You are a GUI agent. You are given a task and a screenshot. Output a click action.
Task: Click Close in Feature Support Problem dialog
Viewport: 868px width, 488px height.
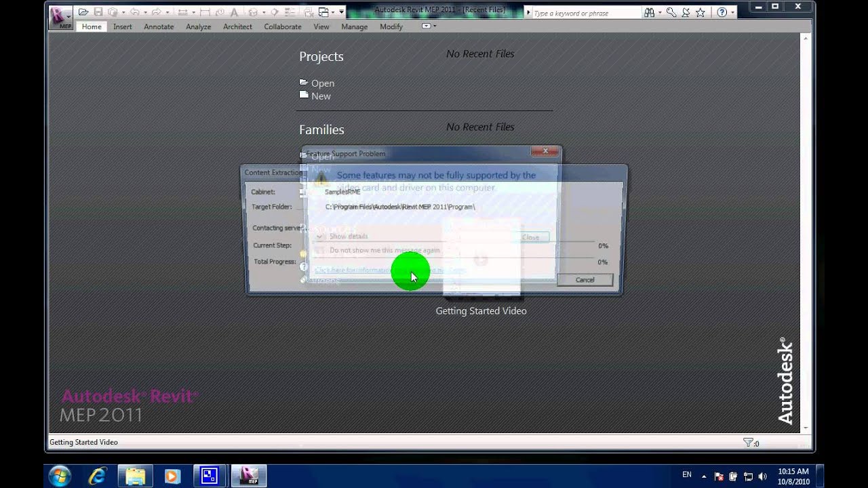(x=530, y=237)
